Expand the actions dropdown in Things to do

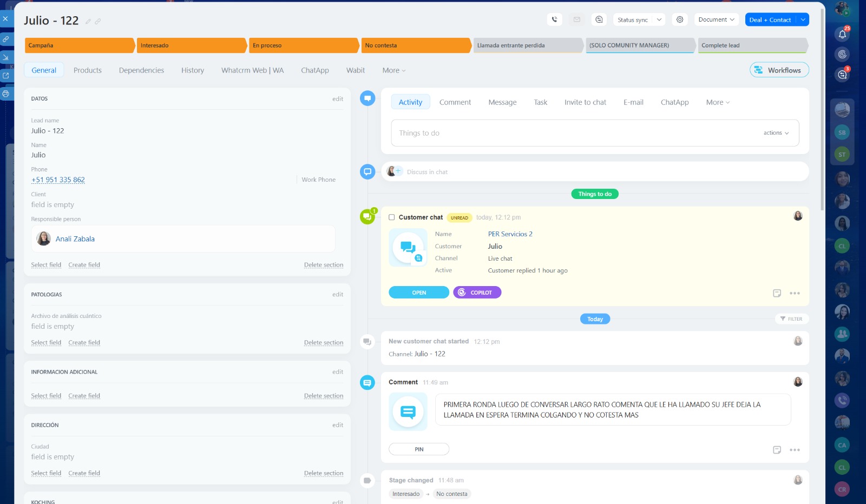click(776, 133)
